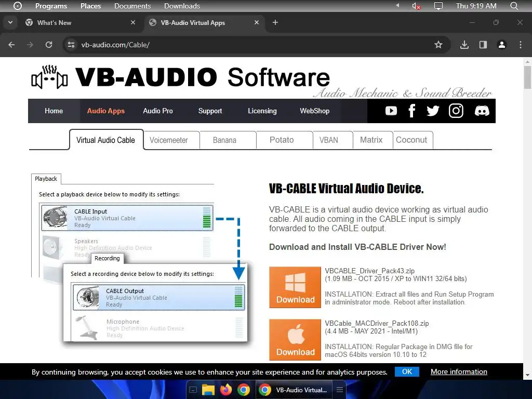Open the Home navigation item
Image resolution: width=532 pixels, height=399 pixels.
pos(54,111)
